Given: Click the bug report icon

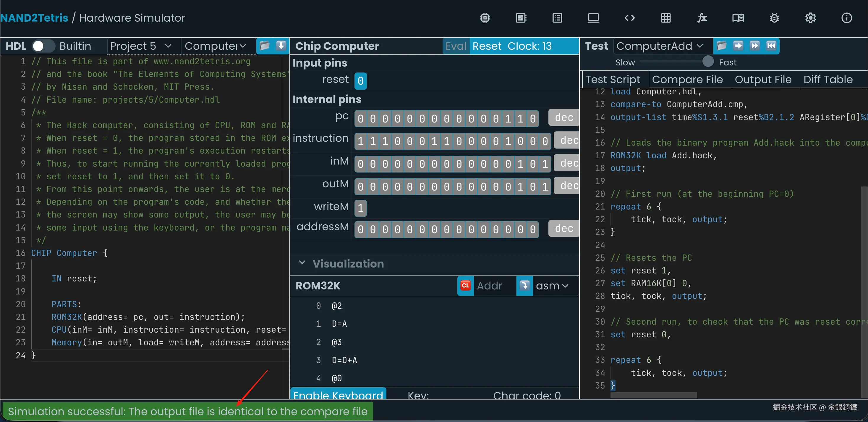Looking at the screenshot, I should 774,18.
